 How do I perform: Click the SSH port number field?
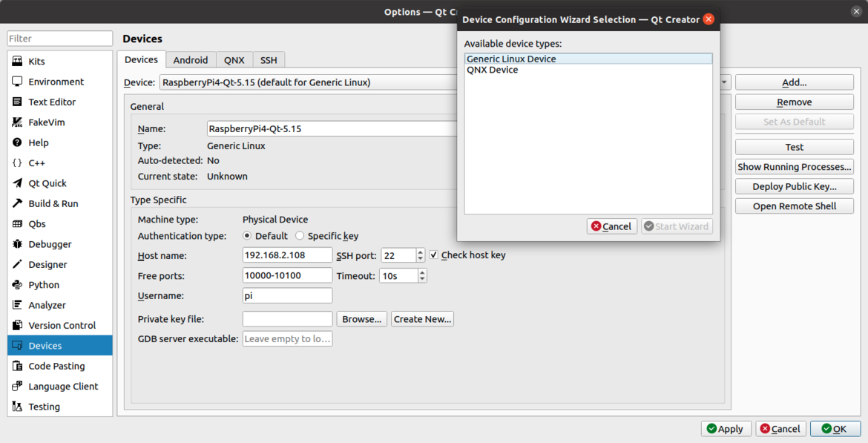pos(398,255)
